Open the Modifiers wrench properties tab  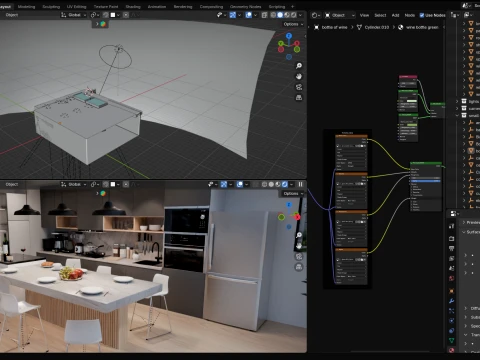452,301
